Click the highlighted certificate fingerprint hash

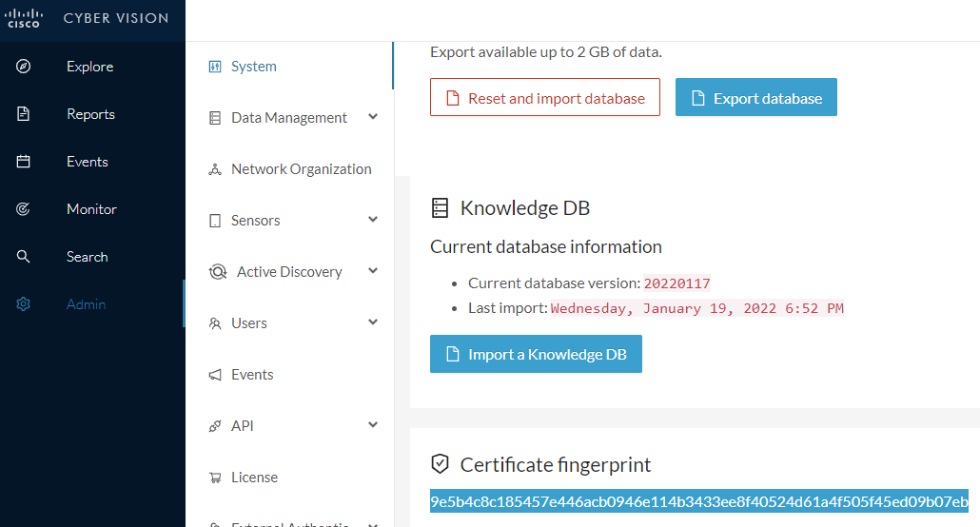(698, 501)
